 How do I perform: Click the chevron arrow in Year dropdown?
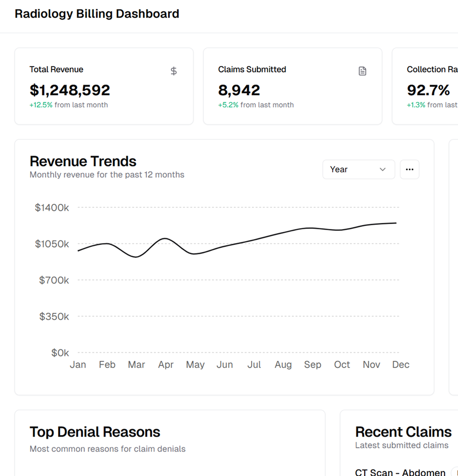click(382, 170)
